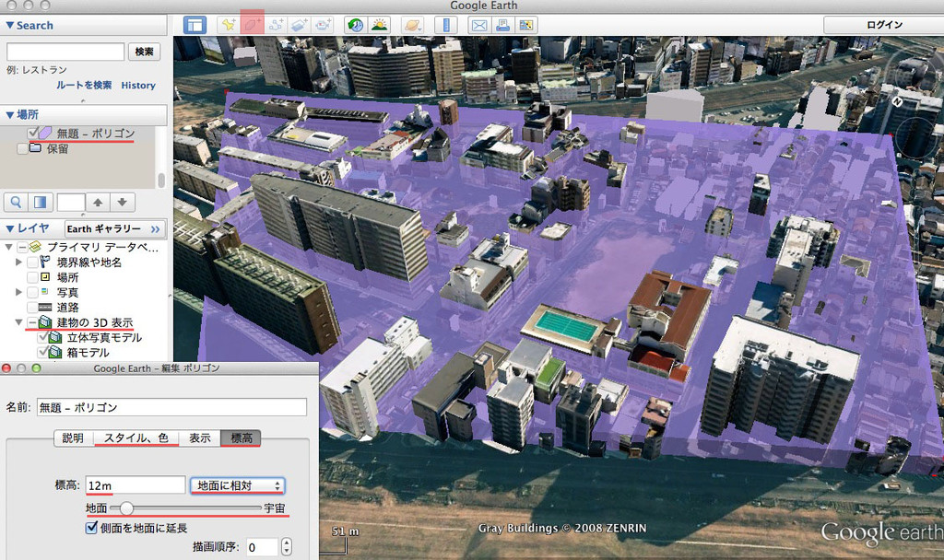Click the Print icon in toolbar
The height and width of the screenshot is (560, 944).
coord(502,25)
